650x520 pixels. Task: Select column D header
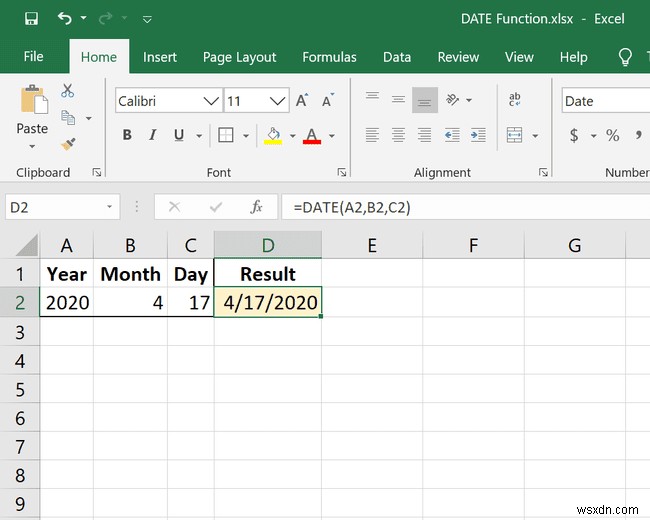pyautogui.click(x=268, y=245)
